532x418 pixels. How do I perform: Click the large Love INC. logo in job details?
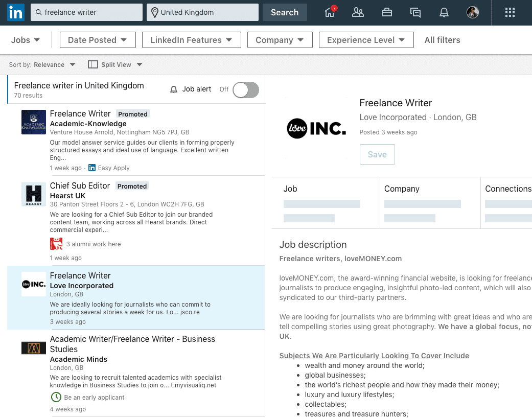click(316, 128)
